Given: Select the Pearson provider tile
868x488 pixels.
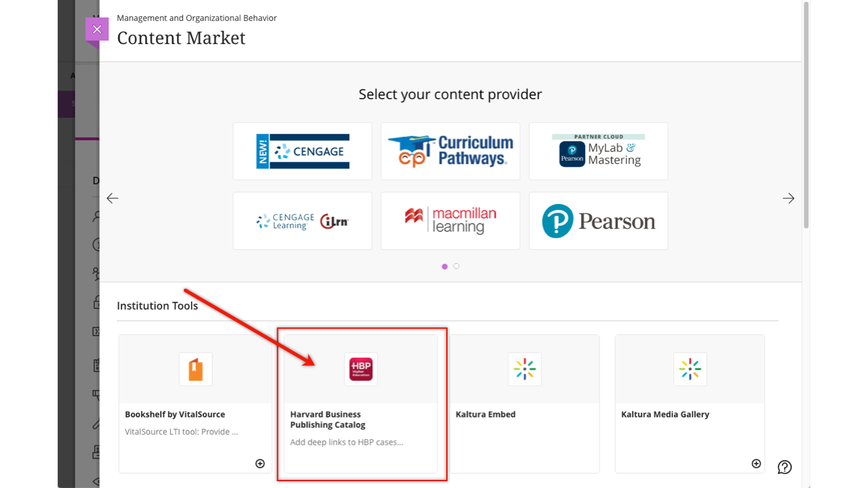Looking at the screenshot, I should coord(598,221).
